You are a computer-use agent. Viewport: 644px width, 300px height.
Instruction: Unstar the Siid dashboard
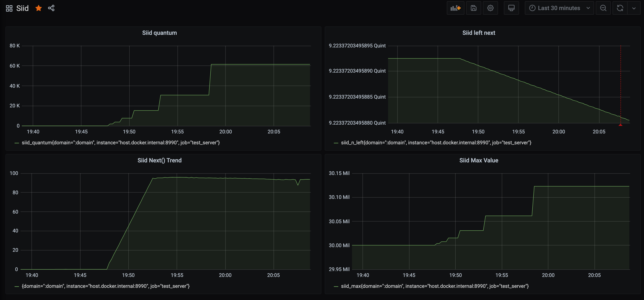(x=39, y=8)
